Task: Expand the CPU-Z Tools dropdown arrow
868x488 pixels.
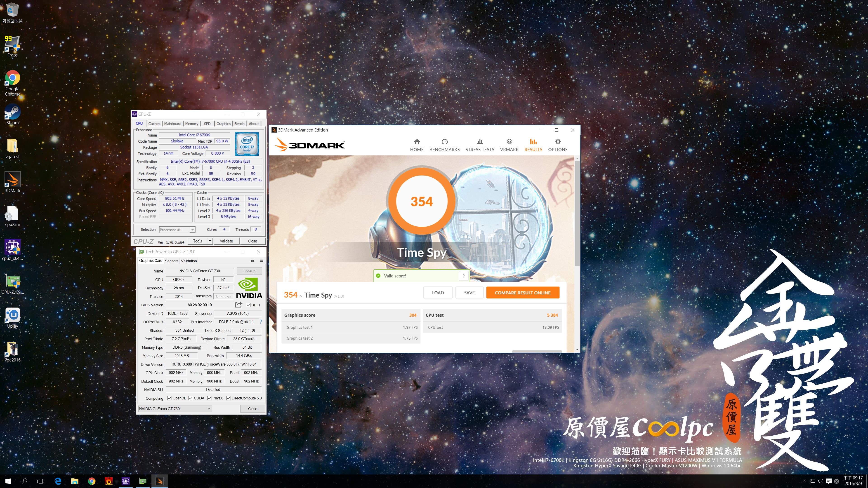Action: (x=210, y=241)
